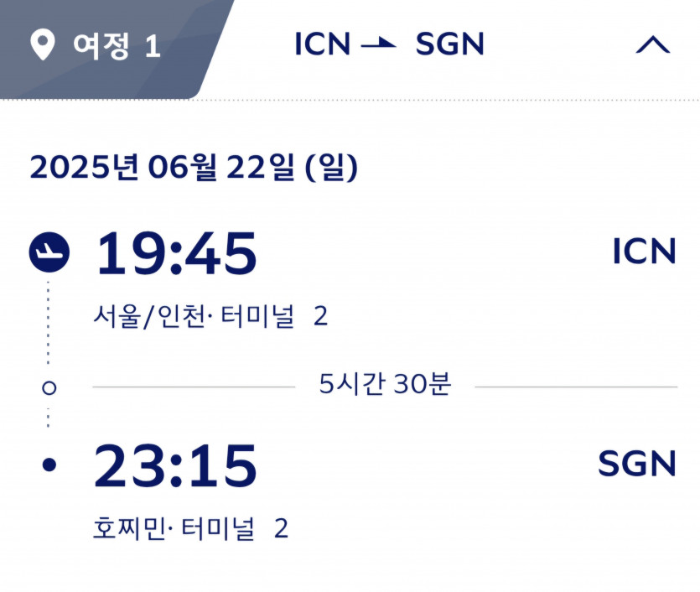Click the 서울/인천 departure city text
Viewport: 700px width, 592px height.
(148, 317)
